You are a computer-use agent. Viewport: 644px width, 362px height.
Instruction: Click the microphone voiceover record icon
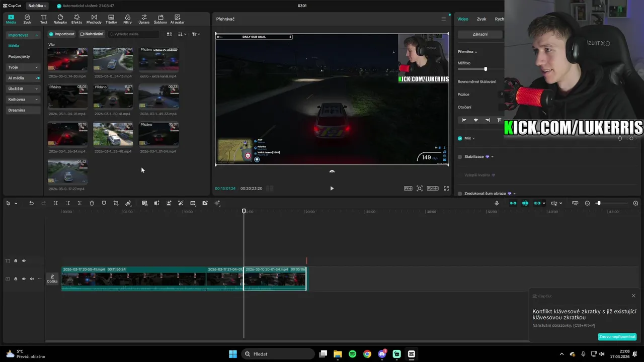tap(497, 203)
